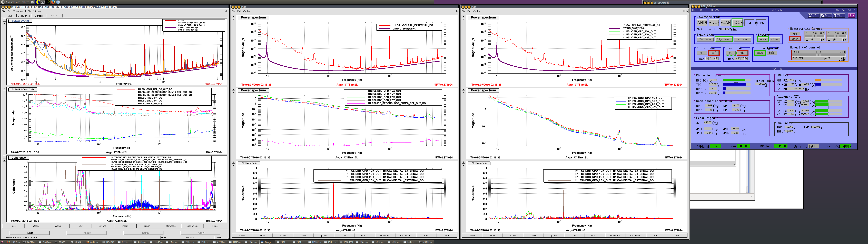The width and height of the screenshot is (868, 244).
Task: Open the MEAS related display in PSL_DBB
Action: tap(814, 15)
